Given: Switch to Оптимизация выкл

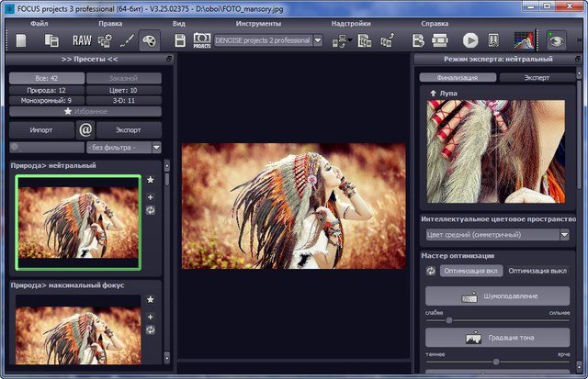Looking at the screenshot, I should point(537,272).
